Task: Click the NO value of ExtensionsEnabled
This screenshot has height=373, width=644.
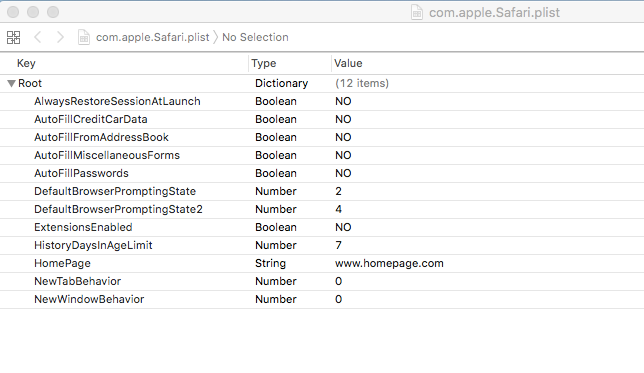Action: [x=343, y=227]
